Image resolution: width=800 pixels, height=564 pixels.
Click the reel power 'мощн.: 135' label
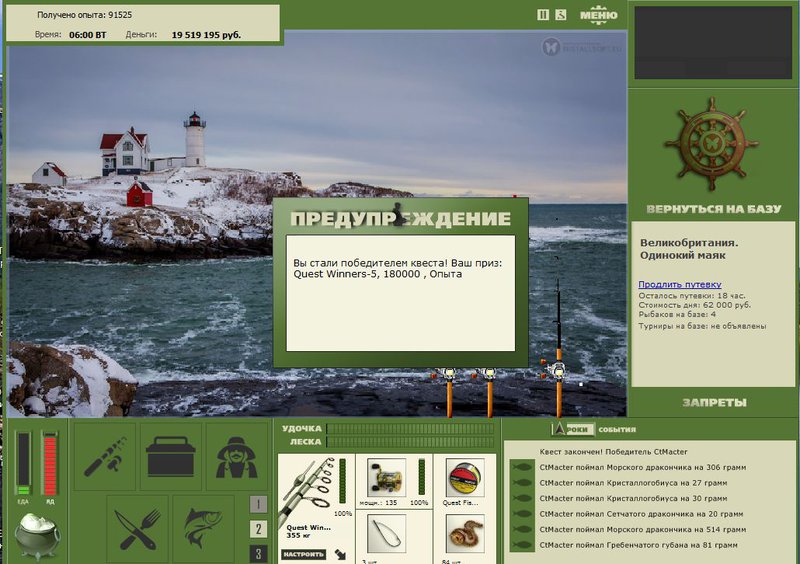click(378, 503)
